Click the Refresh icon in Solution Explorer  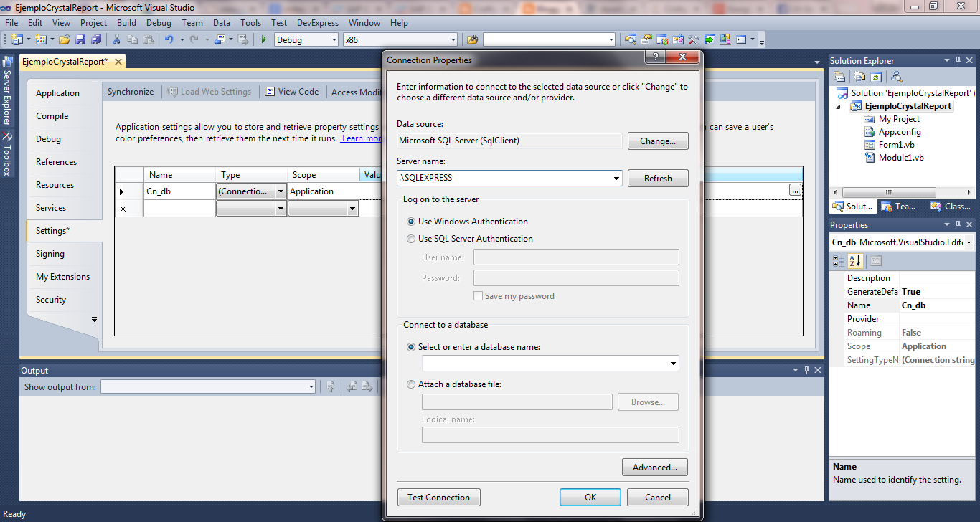[x=876, y=77]
